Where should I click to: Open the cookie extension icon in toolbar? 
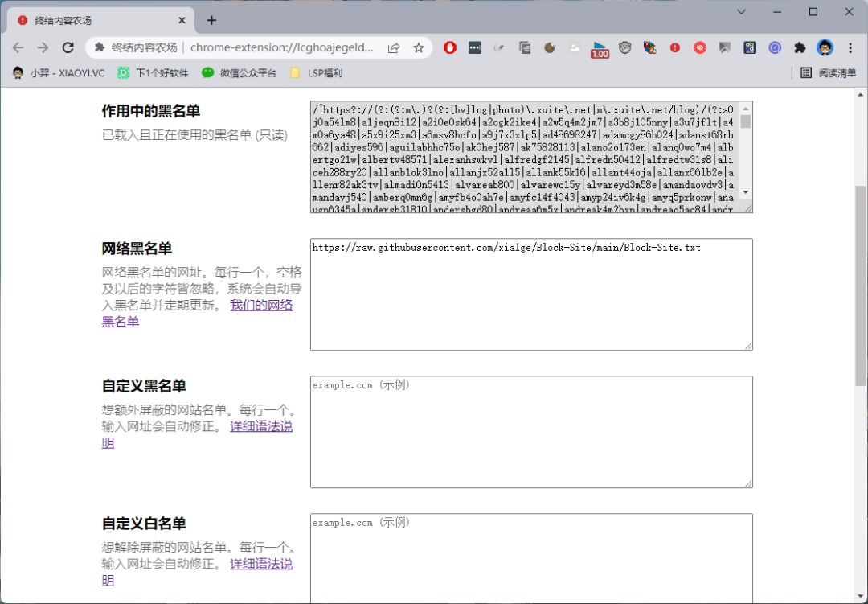click(550, 47)
